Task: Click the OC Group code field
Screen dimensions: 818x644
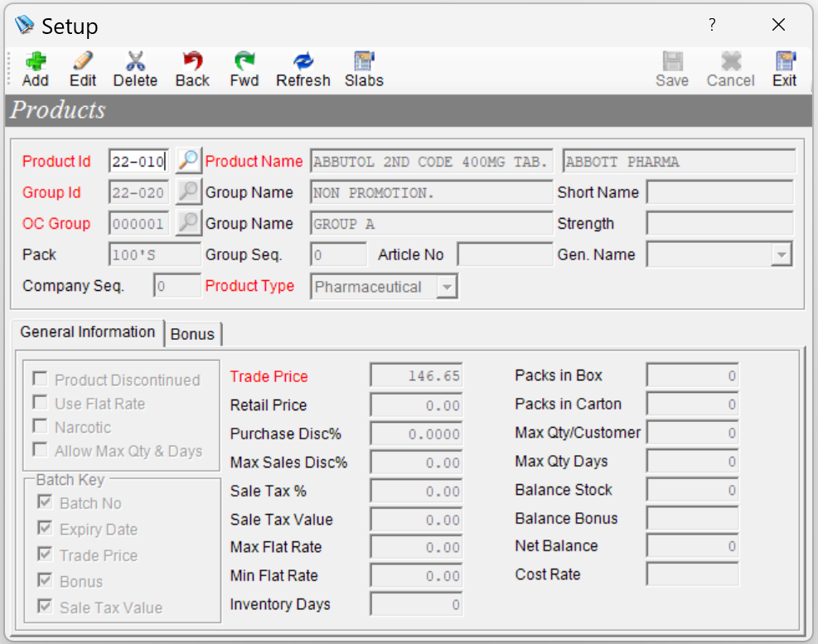Action: pos(139,224)
